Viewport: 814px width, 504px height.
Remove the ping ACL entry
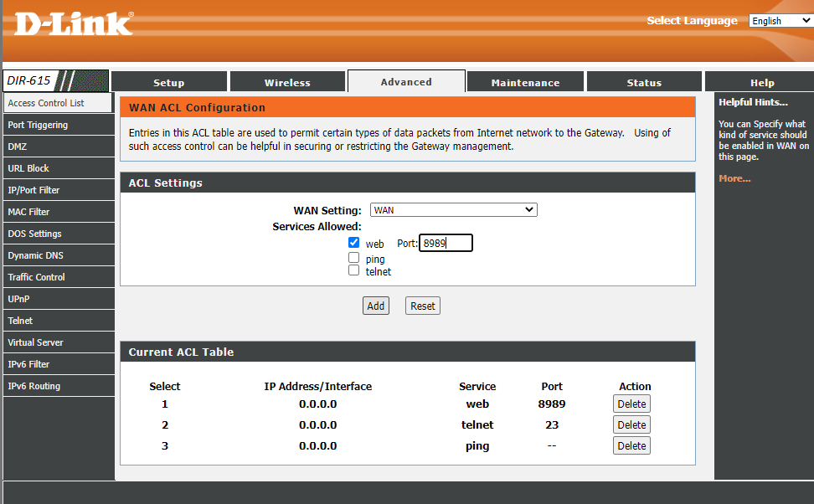pyautogui.click(x=631, y=445)
